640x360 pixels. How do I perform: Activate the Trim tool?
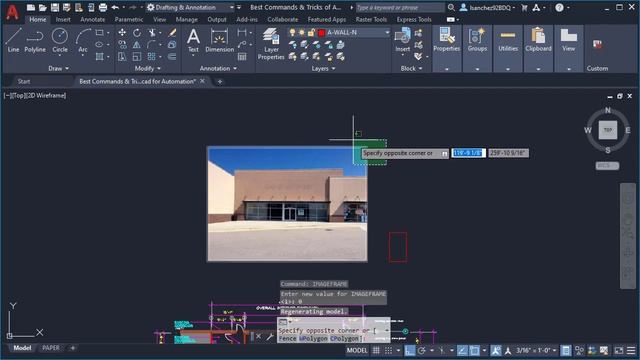(x=152, y=33)
